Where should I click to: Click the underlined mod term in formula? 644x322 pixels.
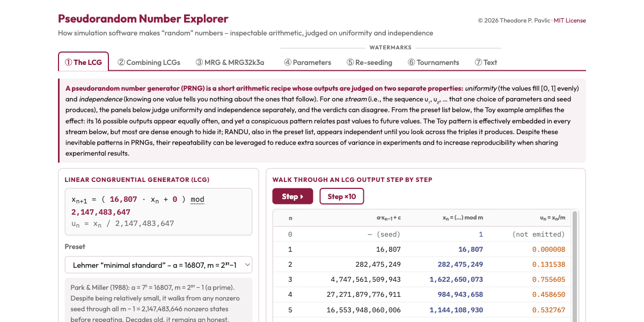click(197, 200)
